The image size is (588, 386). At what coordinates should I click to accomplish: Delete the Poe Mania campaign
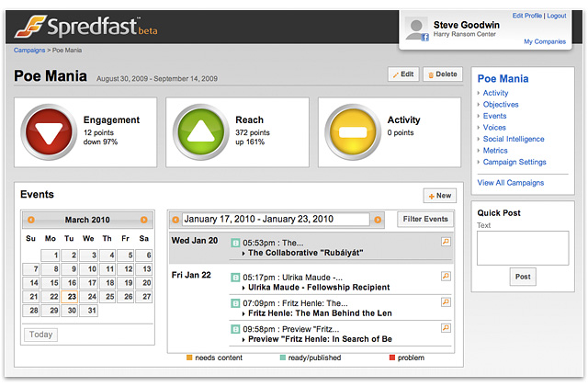[x=443, y=74]
